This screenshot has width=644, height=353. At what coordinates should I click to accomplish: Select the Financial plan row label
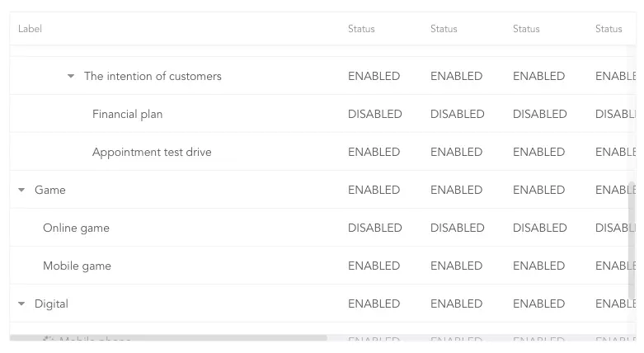point(127,114)
